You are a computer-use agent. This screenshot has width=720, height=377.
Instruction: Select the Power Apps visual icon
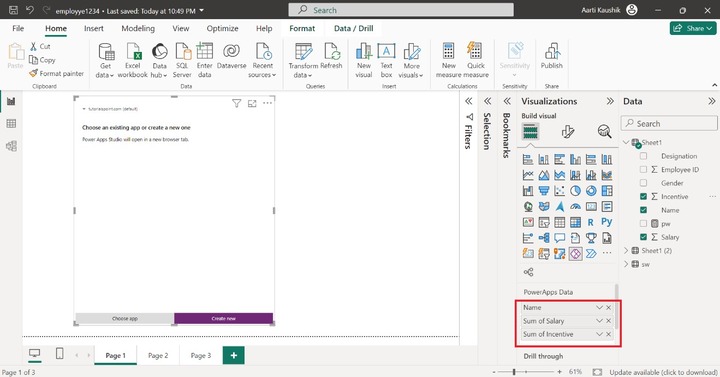pyautogui.click(x=575, y=253)
